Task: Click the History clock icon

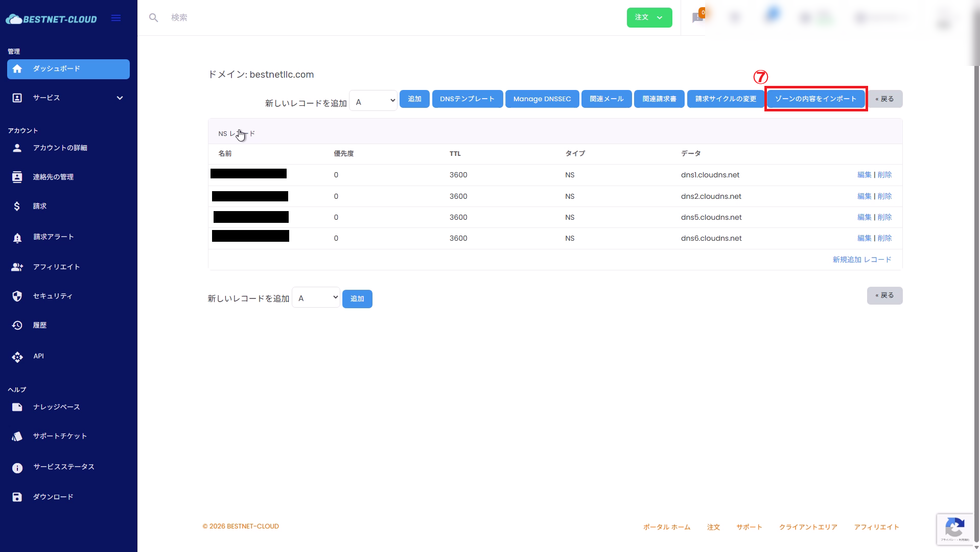Action: (17, 326)
